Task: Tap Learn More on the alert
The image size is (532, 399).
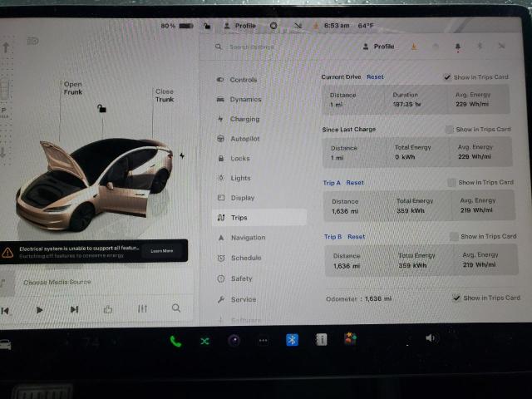Action: (162, 251)
